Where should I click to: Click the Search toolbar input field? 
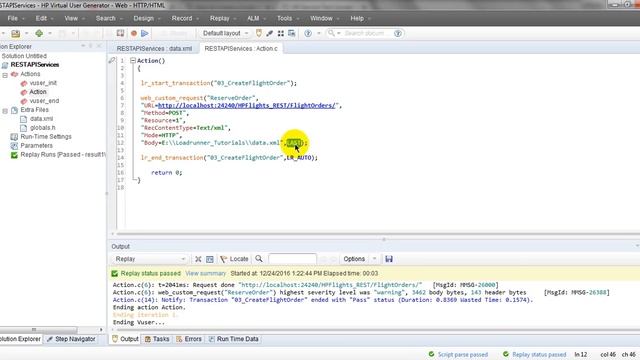(364, 33)
